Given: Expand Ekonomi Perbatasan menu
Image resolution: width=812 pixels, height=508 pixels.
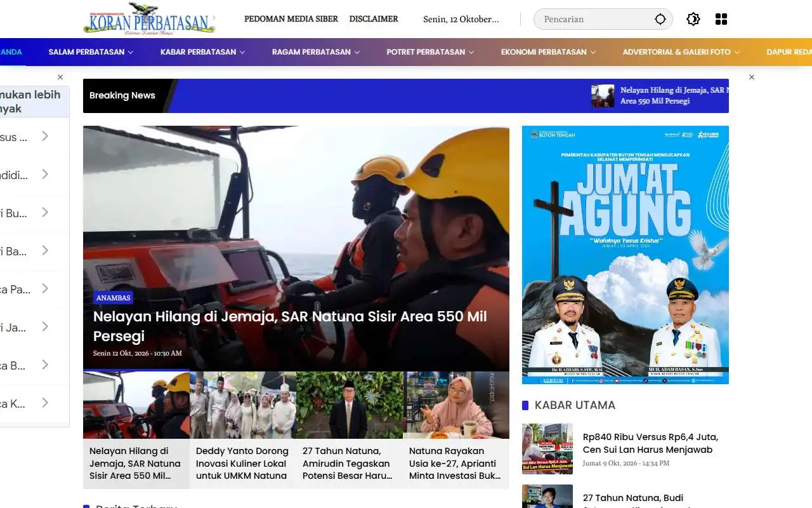Looking at the screenshot, I should click(548, 52).
